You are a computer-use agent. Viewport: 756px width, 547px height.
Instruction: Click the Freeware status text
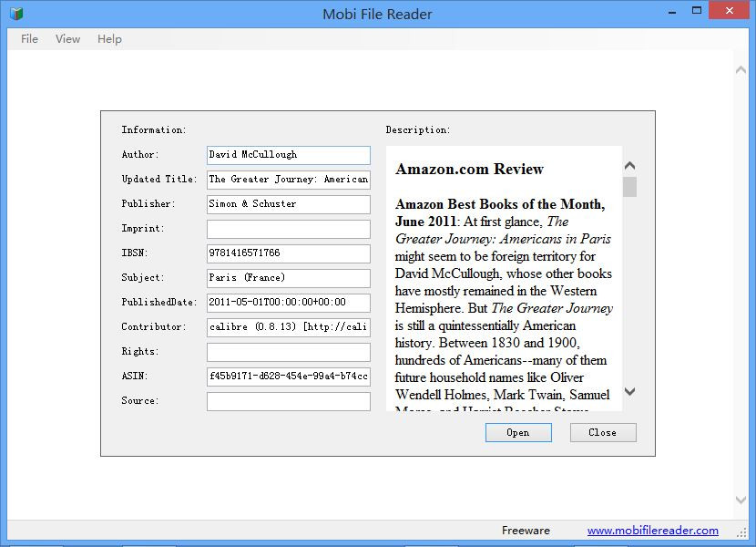pyautogui.click(x=526, y=531)
